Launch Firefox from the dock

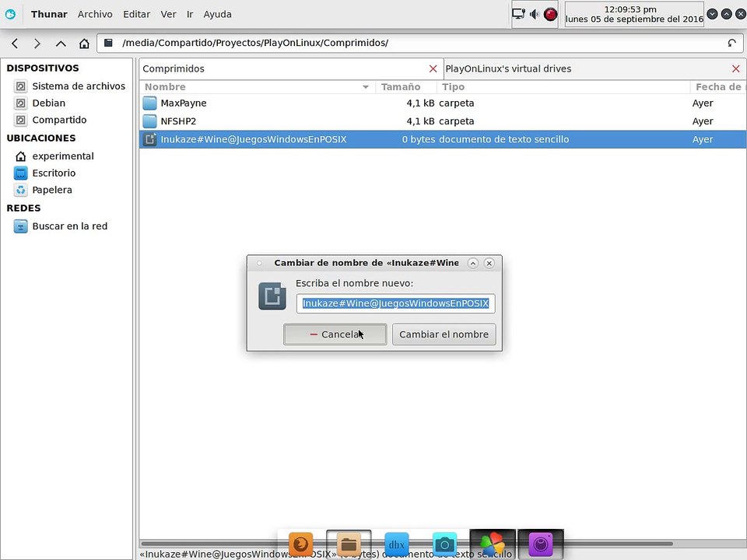coord(300,544)
